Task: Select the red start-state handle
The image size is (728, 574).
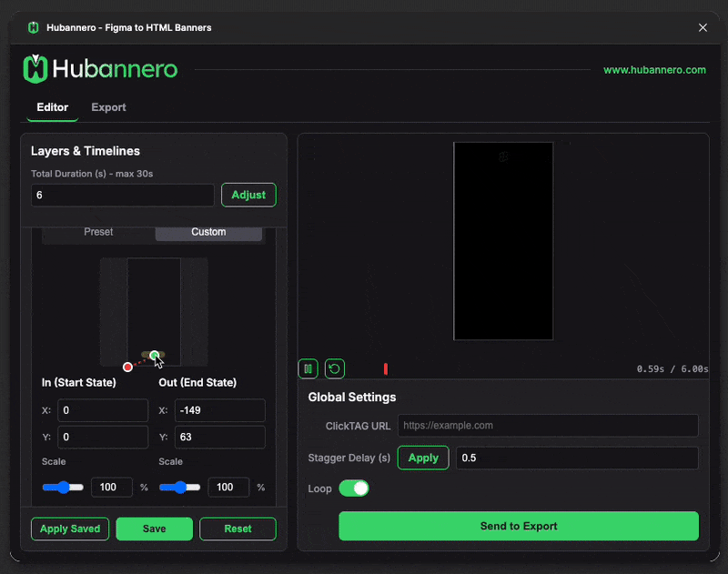Action: coord(127,367)
